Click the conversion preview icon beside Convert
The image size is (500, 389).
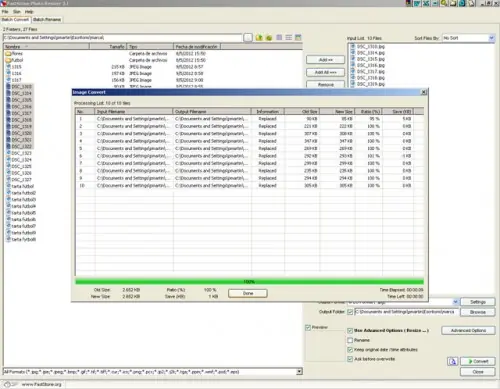pyautogui.click(x=452, y=361)
